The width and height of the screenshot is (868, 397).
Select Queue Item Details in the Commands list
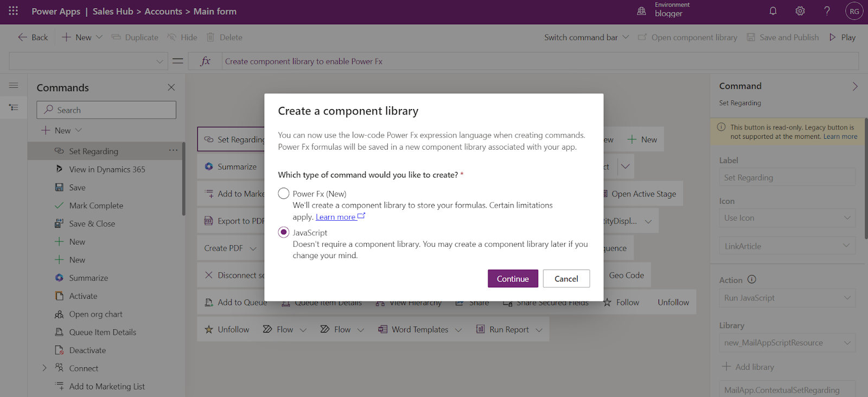coord(103,332)
